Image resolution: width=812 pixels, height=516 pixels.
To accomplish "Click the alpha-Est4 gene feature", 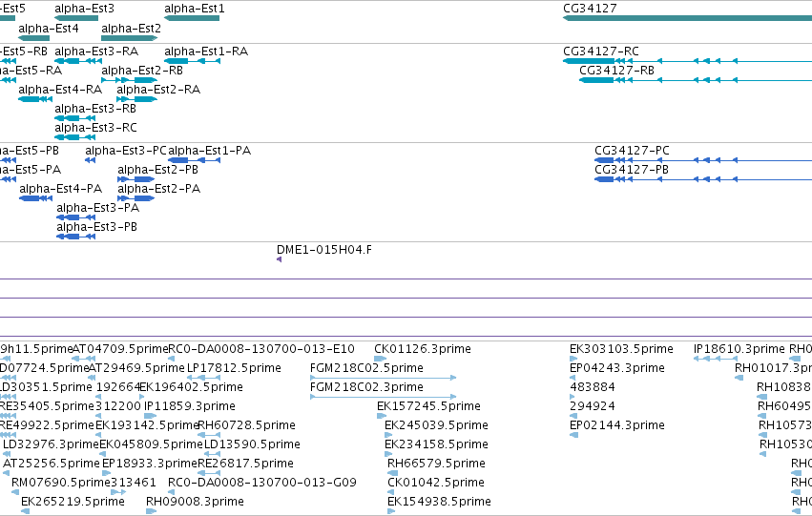I will coord(33,38).
